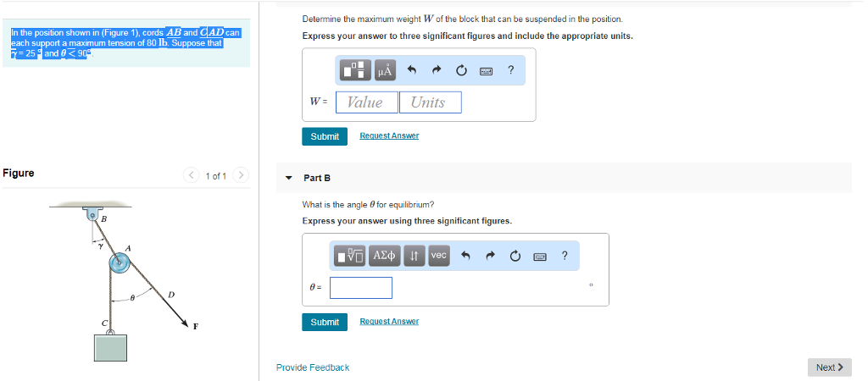
Task: Open math templates button in theta toolbar
Action: [351, 256]
